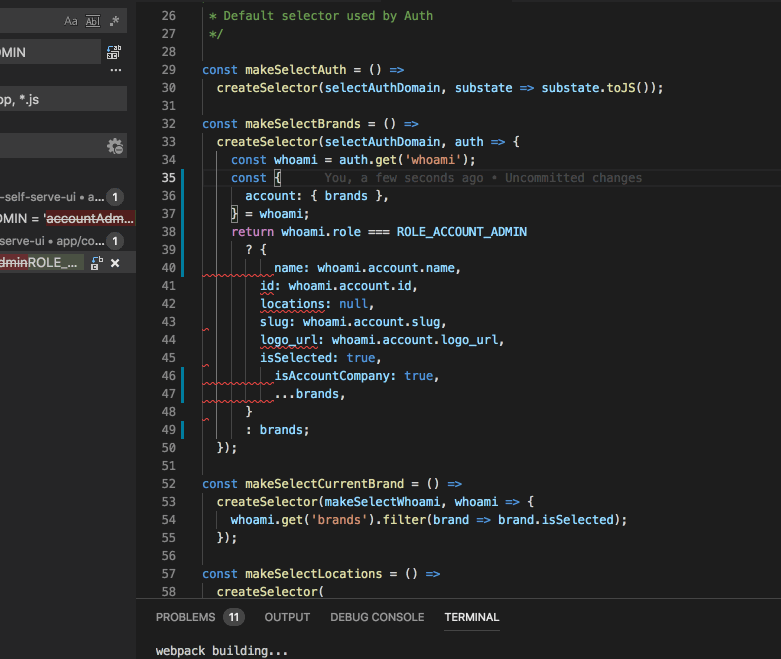Viewport: 781px width, 659px height.
Task: Click the Uncommitted changes blame annotation
Action: point(573,178)
